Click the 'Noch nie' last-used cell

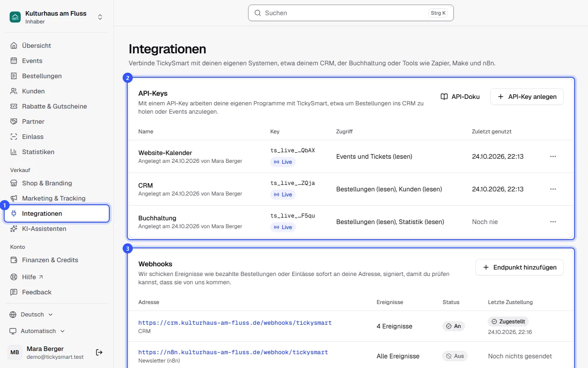tap(485, 222)
